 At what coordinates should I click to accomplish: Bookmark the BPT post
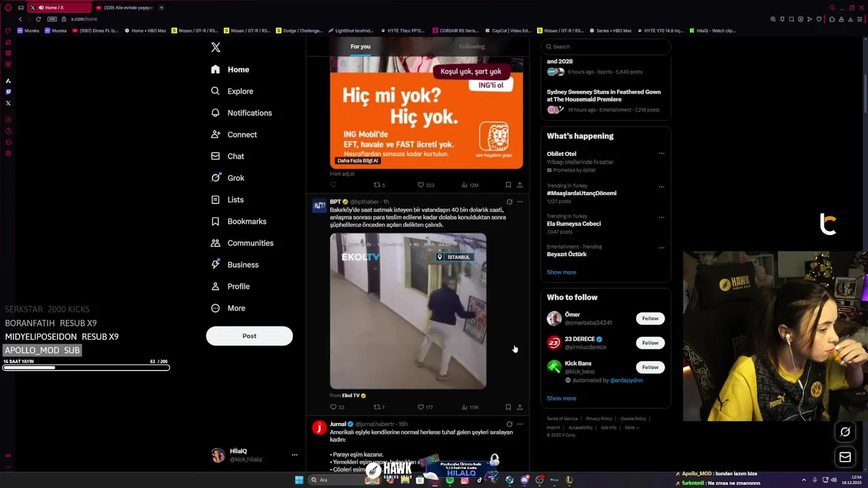pyautogui.click(x=508, y=407)
